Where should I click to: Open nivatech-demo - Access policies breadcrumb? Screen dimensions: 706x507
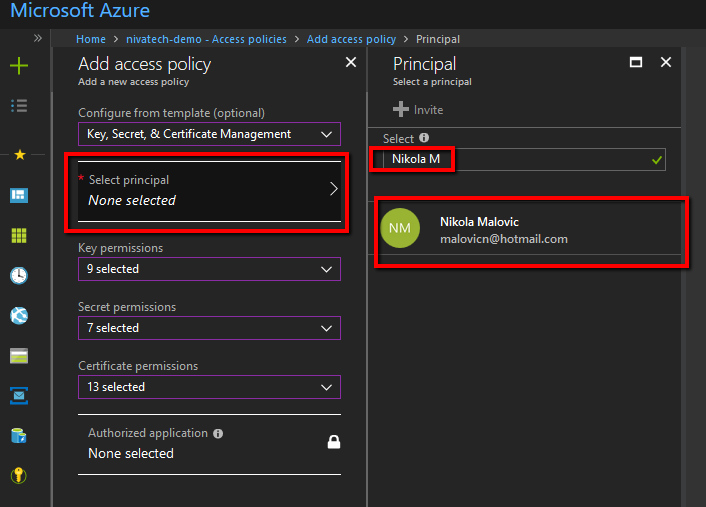(206, 39)
